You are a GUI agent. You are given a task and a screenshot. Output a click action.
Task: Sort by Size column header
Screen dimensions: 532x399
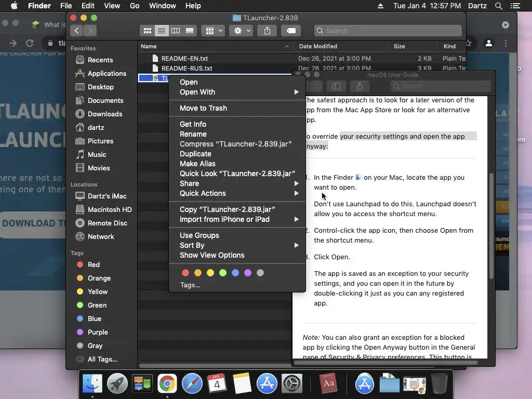(412, 46)
